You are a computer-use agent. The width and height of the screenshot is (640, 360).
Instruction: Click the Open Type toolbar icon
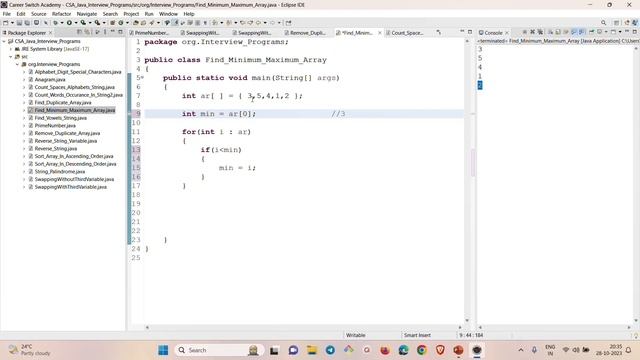click(136, 23)
